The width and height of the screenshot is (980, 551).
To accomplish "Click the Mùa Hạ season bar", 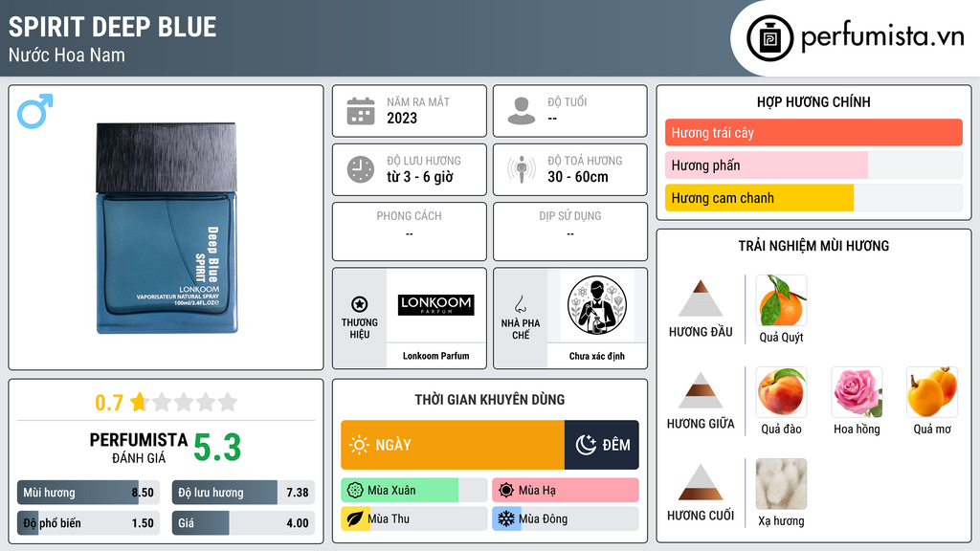I will 565,491.
